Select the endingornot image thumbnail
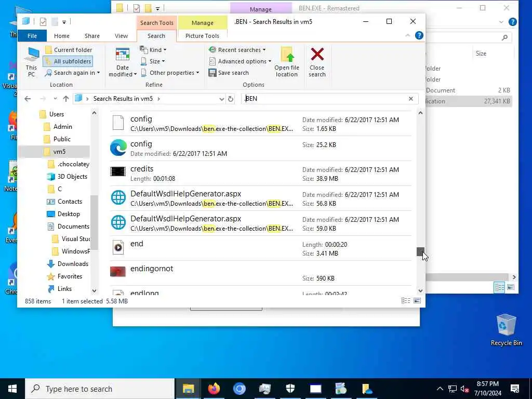The width and height of the screenshot is (532, 399). [118, 271]
